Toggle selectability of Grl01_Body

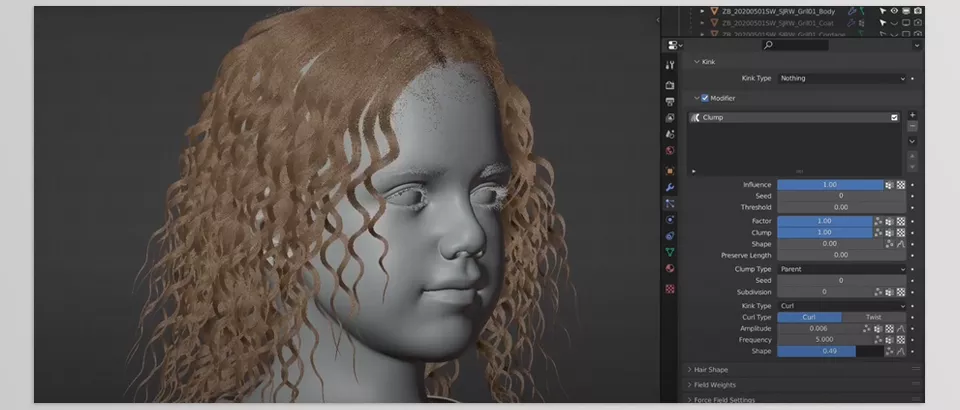[882, 11]
